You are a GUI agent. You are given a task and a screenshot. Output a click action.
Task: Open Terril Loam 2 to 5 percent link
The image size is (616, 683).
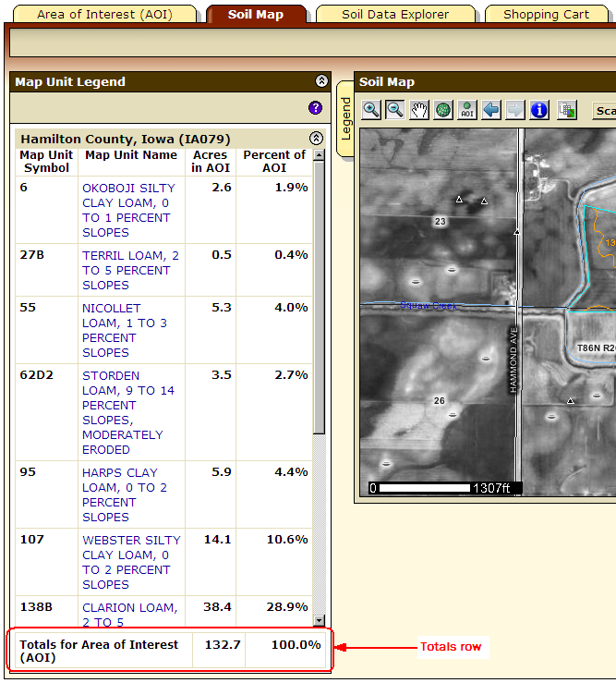[130, 270]
